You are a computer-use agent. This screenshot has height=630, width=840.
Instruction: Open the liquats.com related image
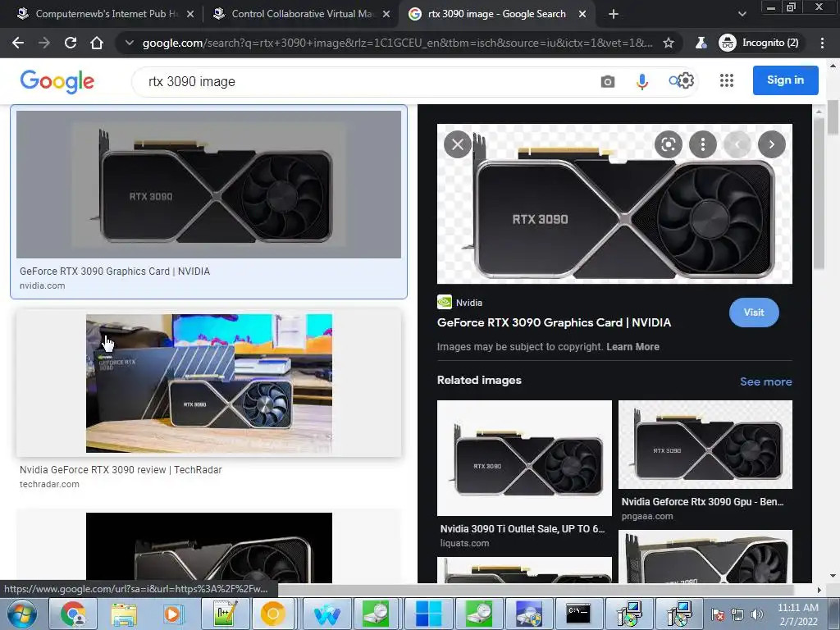[524, 458]
